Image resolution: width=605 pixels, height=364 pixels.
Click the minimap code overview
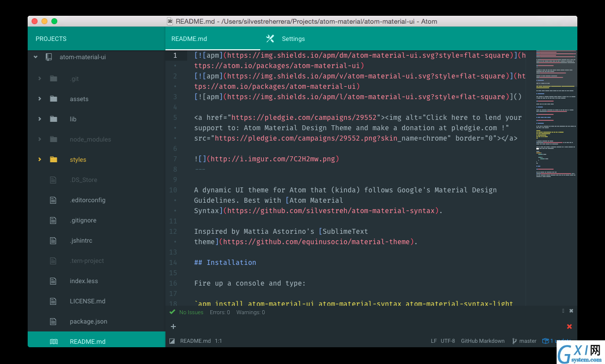(556, 113)
